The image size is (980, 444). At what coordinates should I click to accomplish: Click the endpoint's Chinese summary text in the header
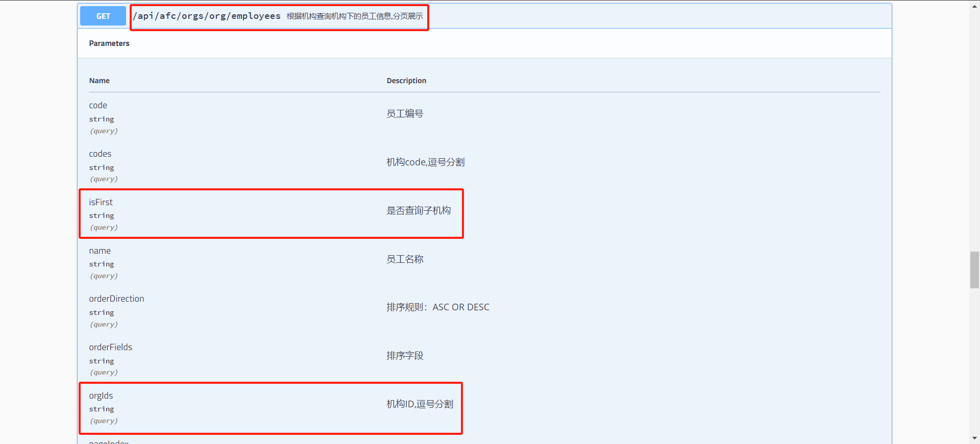tap(355, 16)
